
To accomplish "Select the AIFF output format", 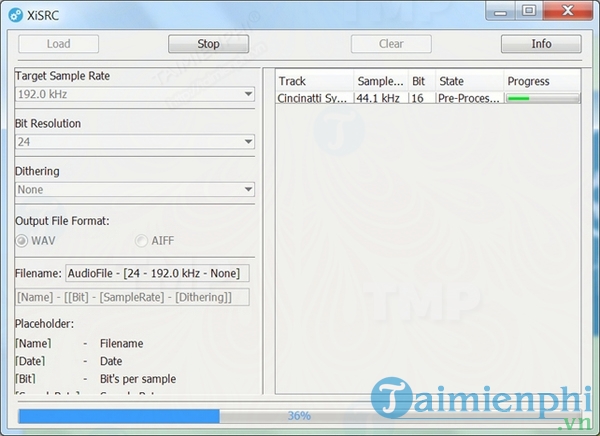I will pyautogui.click(x=142, y=240).
